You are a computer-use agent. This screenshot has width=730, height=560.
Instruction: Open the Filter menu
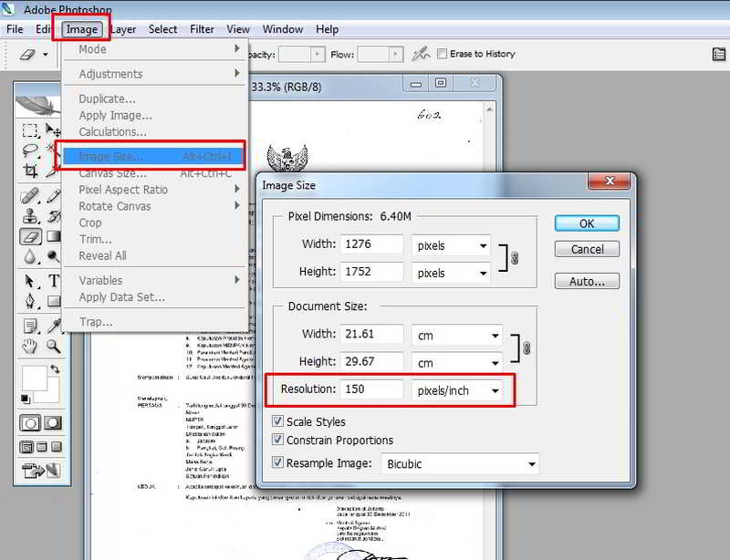[202, 29]
